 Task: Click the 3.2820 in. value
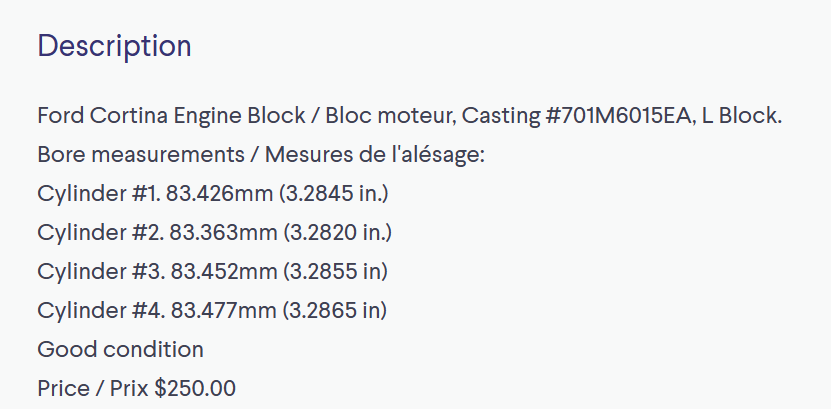click(x=338, y=233)
